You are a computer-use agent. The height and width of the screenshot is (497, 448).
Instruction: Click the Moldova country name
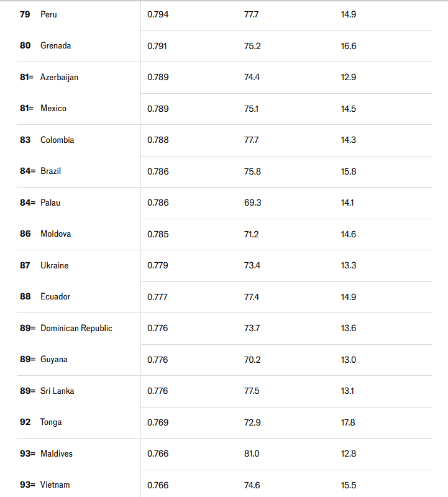click(x=55, y=234)
